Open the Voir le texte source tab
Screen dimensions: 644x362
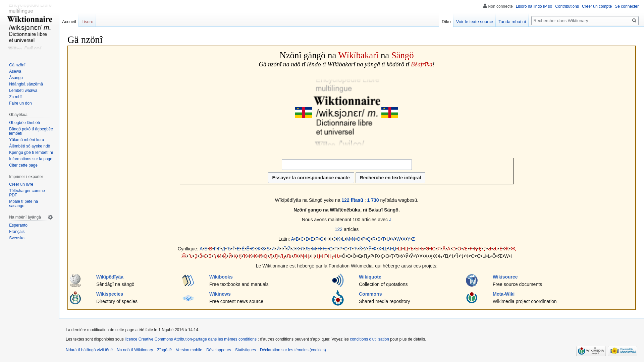point(474,22)
